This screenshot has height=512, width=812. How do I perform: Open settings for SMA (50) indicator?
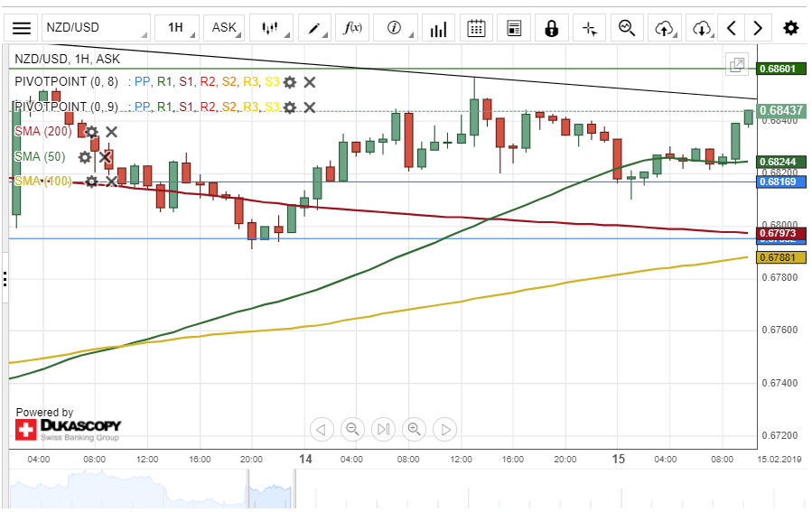point(85,157)
